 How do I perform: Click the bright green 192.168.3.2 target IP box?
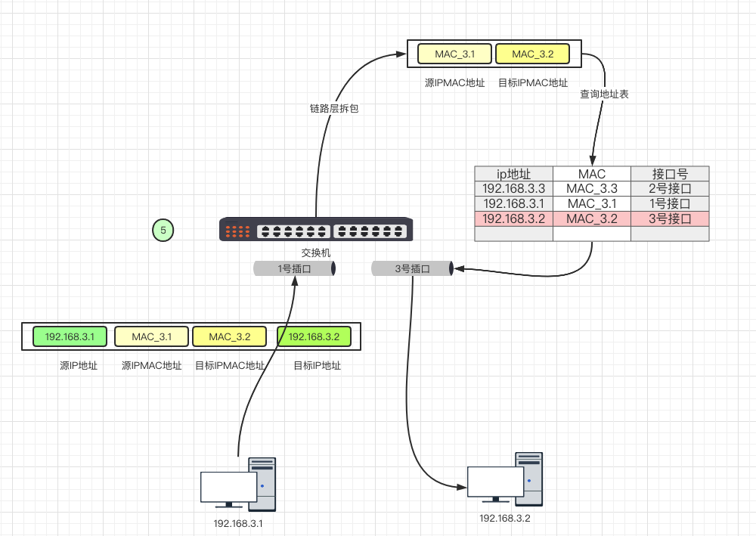[x=314, y=336]
